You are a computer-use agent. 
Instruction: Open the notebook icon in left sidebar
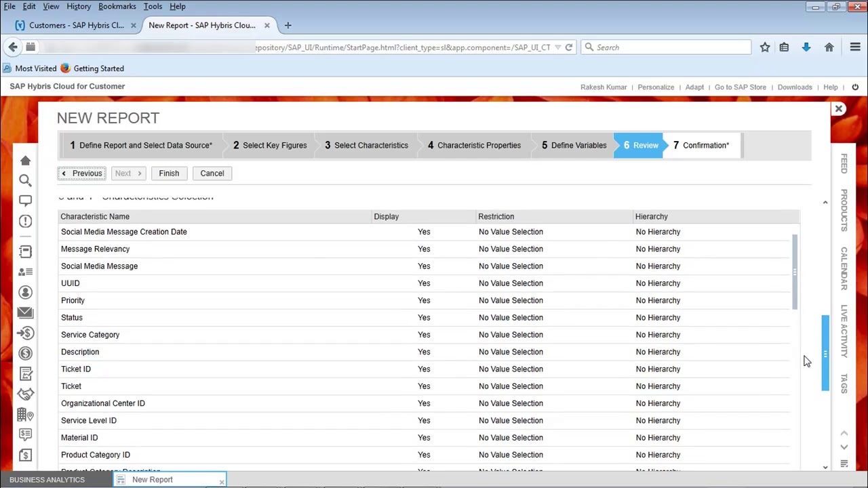tap(25, 251)
